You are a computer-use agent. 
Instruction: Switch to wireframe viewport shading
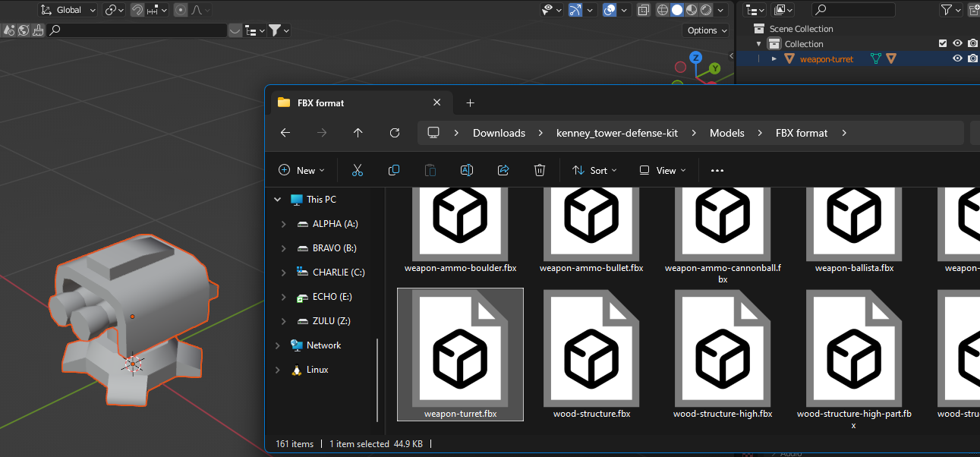pyautogui.click(x=662, y=10)
